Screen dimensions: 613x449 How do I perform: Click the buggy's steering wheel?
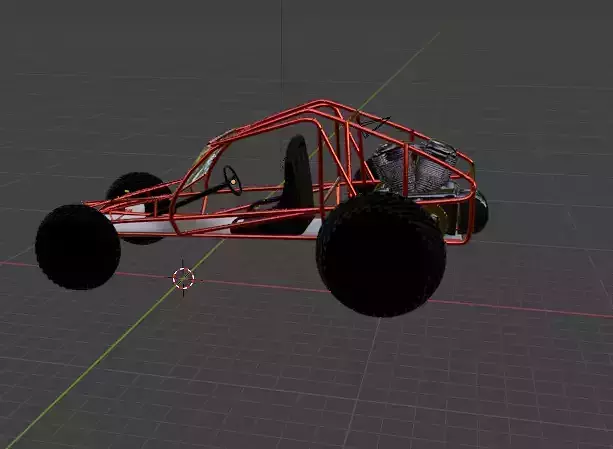(232, 181)
